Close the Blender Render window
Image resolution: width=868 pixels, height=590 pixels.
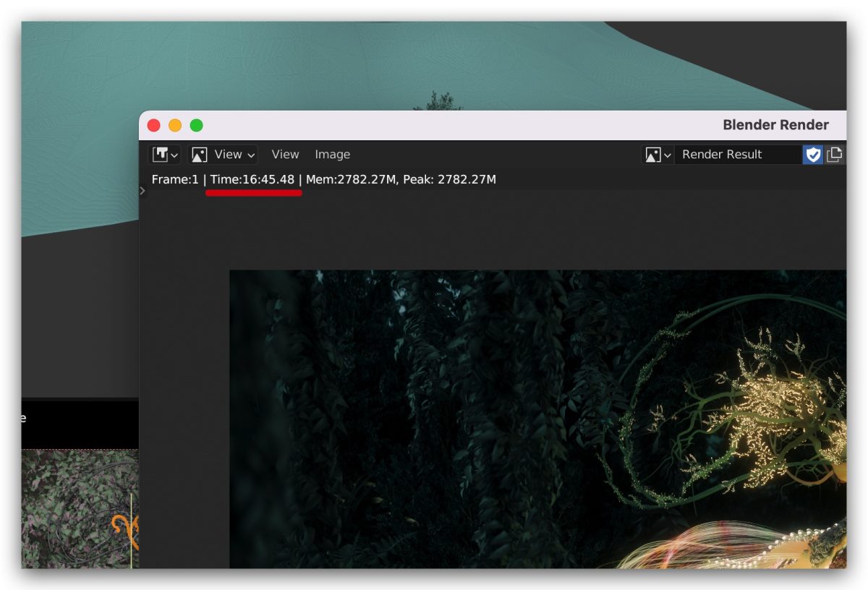[153, 126]
